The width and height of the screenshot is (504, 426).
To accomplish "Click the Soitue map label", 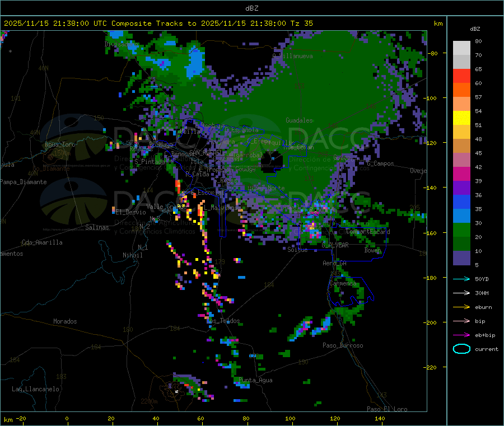I will coord(297,250).
